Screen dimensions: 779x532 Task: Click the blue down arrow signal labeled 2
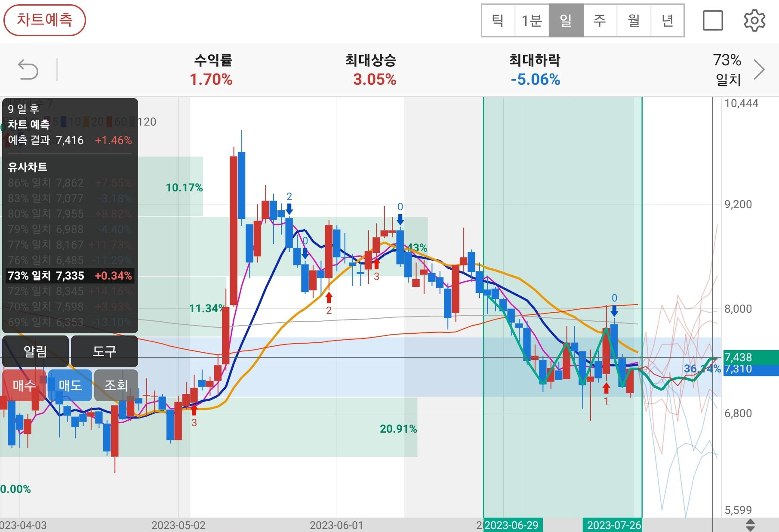(x=289, y=209)
